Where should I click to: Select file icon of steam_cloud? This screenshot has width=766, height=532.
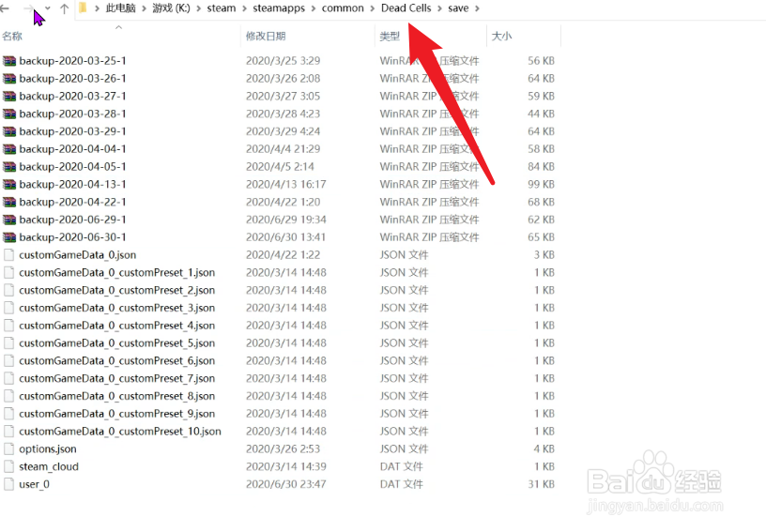(x=8, y=466)
